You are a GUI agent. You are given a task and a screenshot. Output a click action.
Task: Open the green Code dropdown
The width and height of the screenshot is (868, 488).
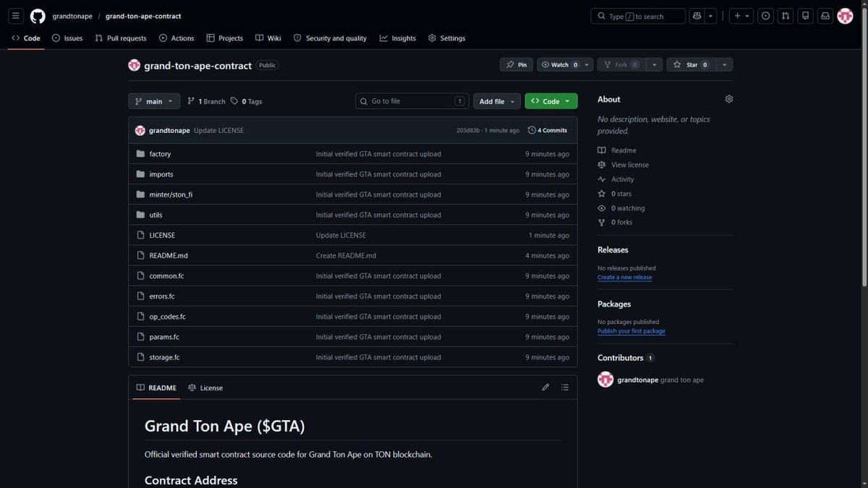(551, 101)
